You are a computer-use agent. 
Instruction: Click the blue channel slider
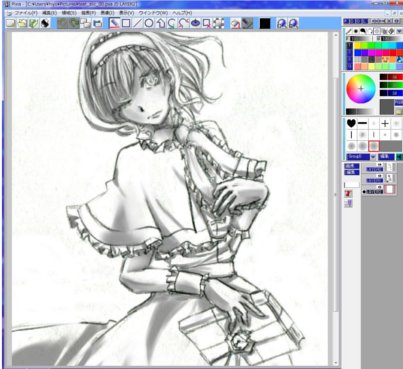click(x=391, y=93)
